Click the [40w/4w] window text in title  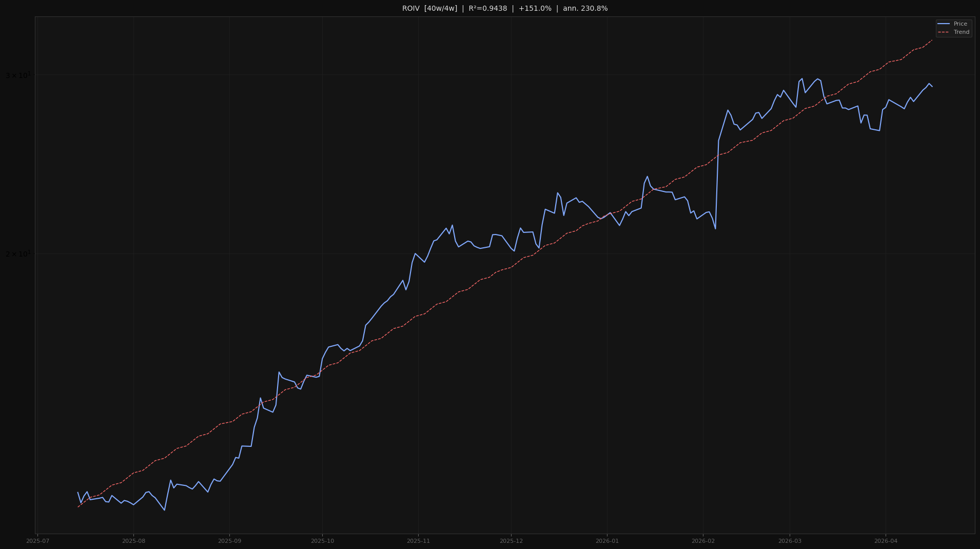[440, 9]
